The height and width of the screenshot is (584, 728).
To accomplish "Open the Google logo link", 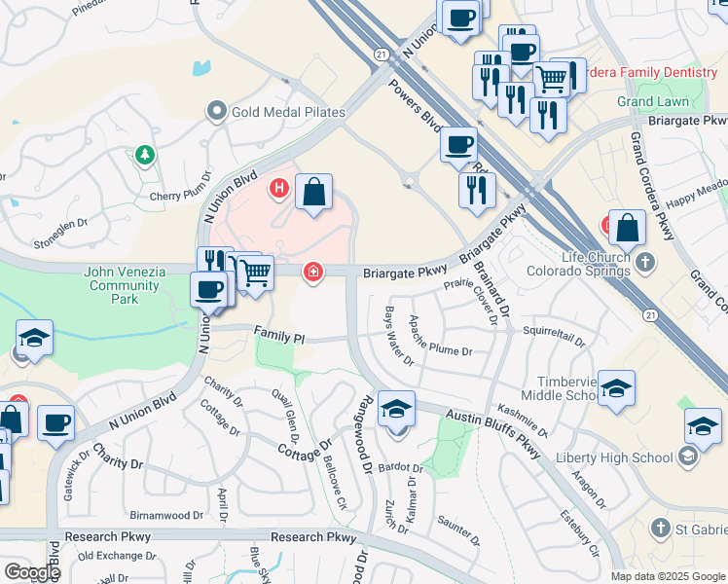I will (x=32, y=573).
